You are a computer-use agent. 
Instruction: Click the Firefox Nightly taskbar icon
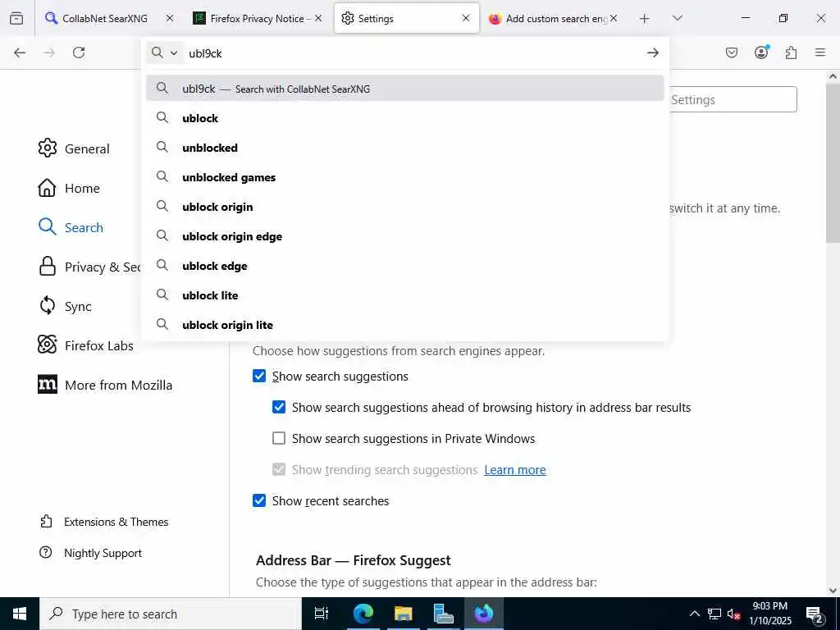coord(484,614)
